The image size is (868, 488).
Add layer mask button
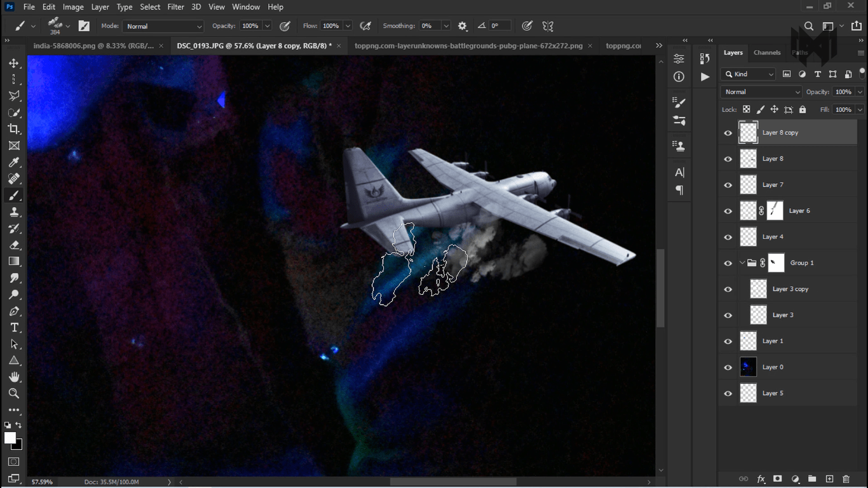coord(777,479)
